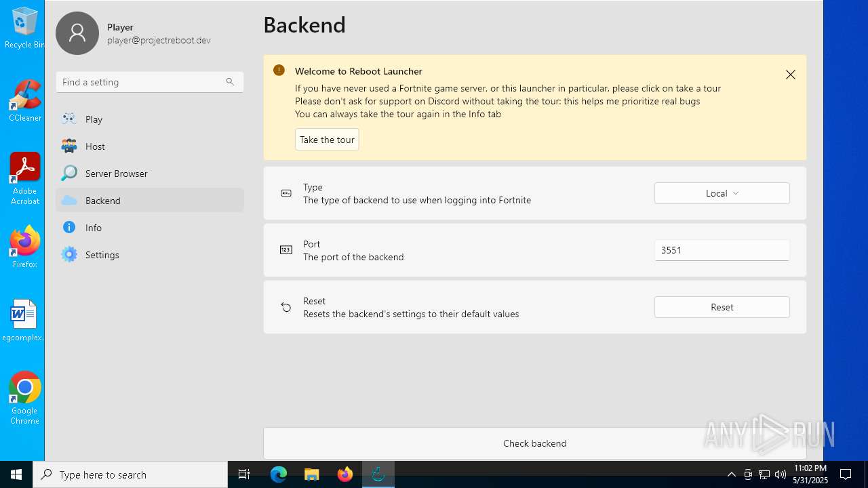This screenshot has height=488, width=868.
Task: Click the Reset circular arrow icon
Action: coord(286,308)
